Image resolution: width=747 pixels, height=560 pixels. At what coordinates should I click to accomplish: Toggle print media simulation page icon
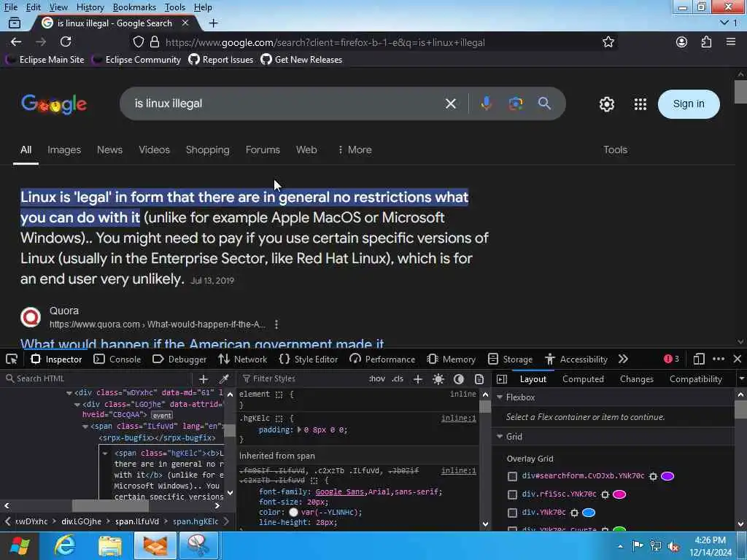click(479, 379)
